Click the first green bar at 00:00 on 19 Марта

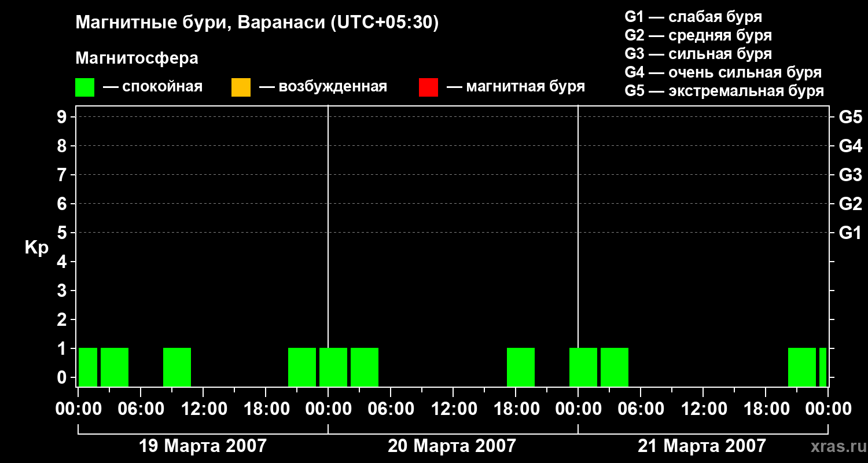tap(88, 367)
